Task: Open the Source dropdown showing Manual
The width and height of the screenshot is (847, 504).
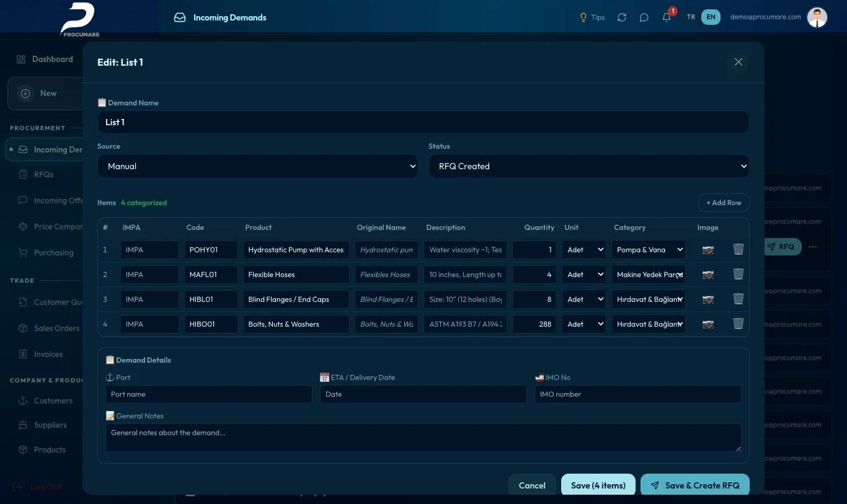Action: coord(258,166)
